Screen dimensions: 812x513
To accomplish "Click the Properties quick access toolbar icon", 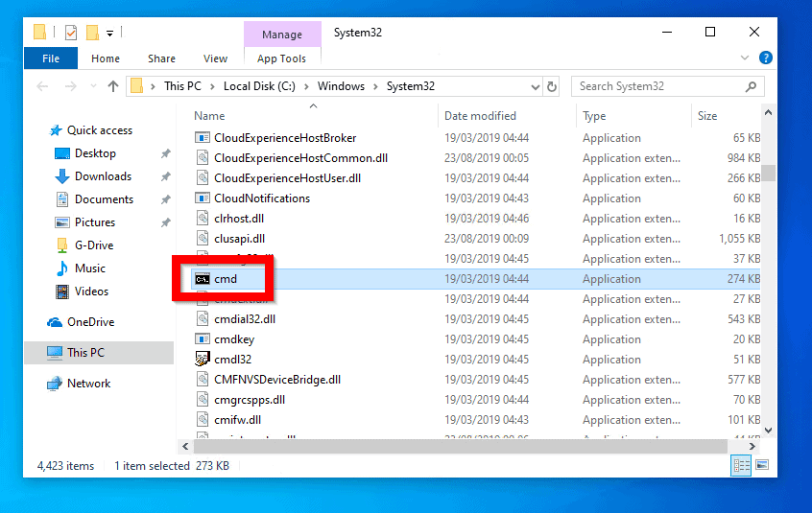I will point(70,33).
